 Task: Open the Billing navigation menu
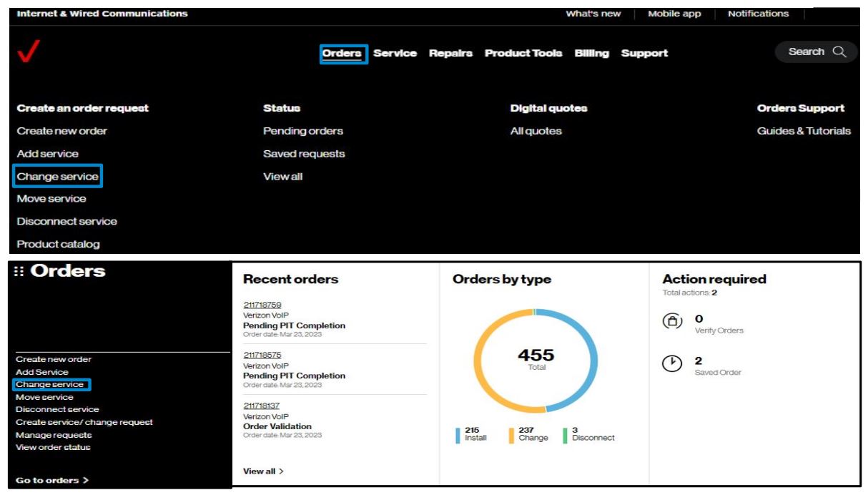coord(592,53)
